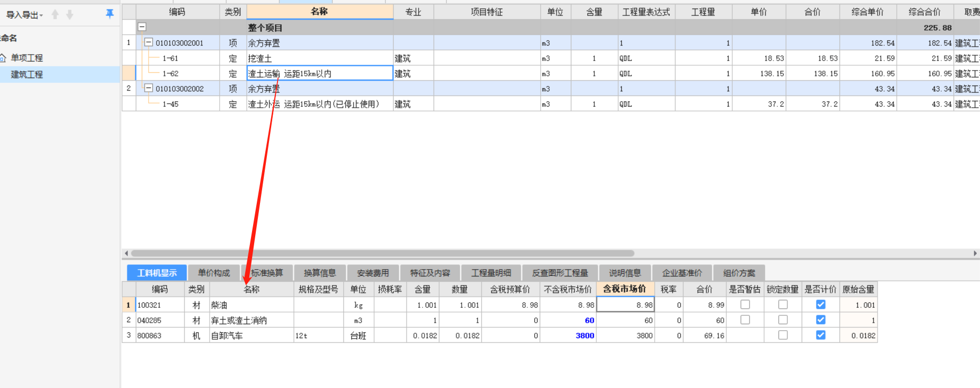Click the right arrow of the horizontal scrollbar
The width and height of the screenshot is (980, 388).
[975, 253]
